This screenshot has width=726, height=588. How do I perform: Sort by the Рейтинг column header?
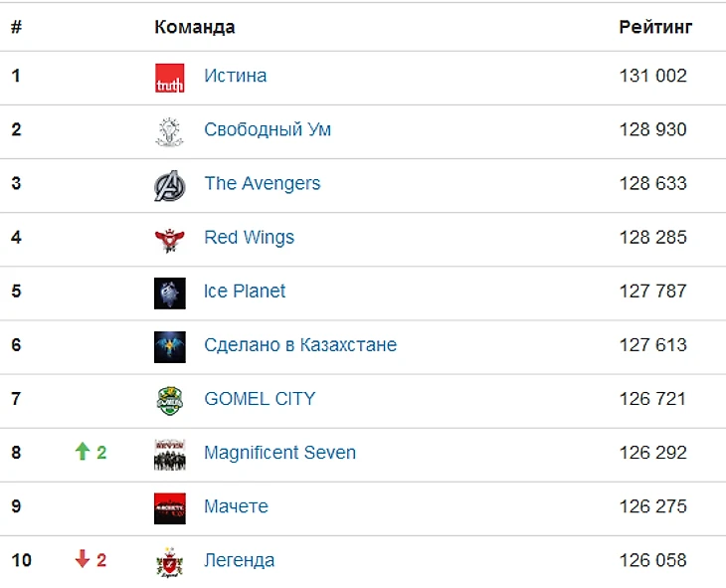click(655, 27)
